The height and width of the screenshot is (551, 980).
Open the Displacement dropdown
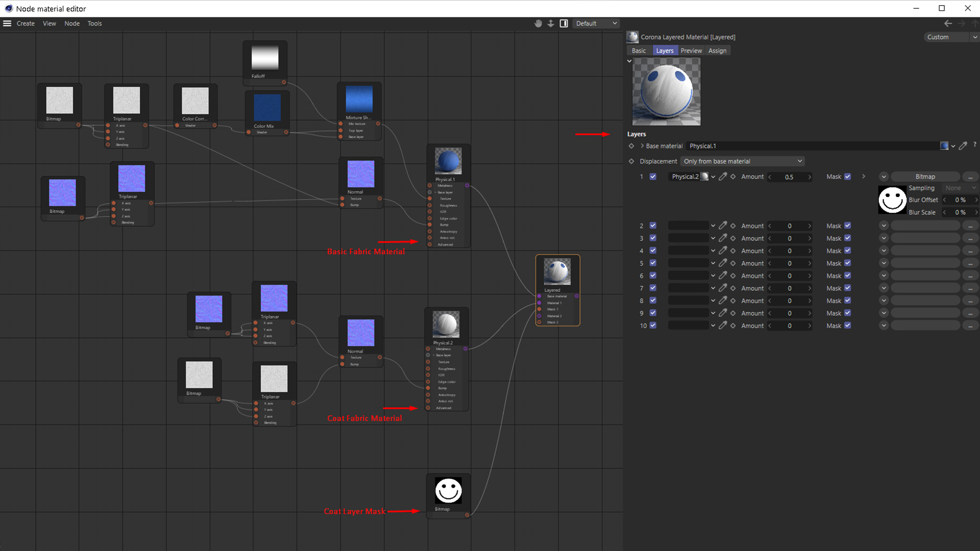tap(742, 161)
